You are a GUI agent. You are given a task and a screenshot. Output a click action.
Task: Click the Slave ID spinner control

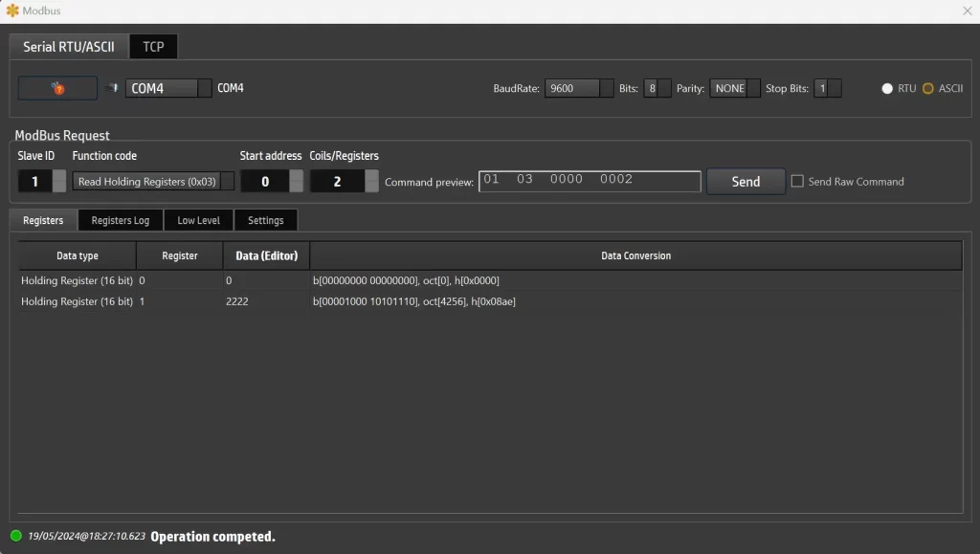(x=41, y=181)
